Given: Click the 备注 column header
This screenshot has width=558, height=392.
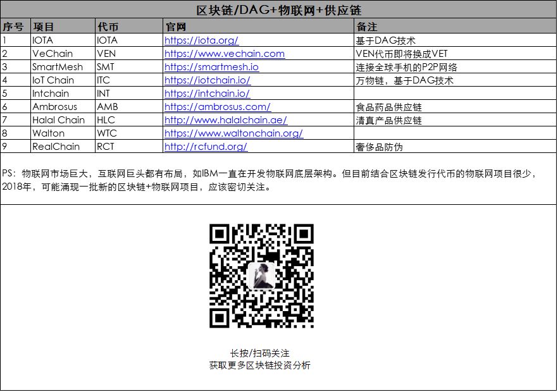Looking at the screenshot, I should [x=367, y=27].
